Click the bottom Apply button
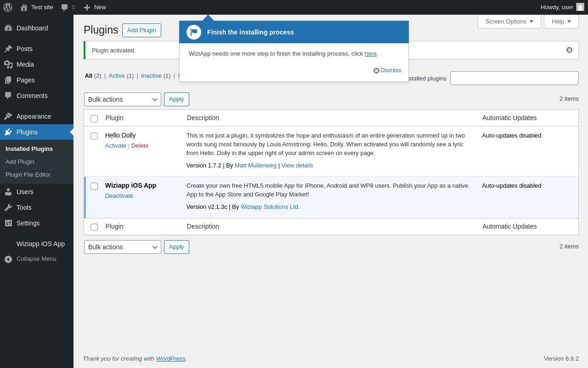The height and width of the screenshot is (368, 588). 176,247
